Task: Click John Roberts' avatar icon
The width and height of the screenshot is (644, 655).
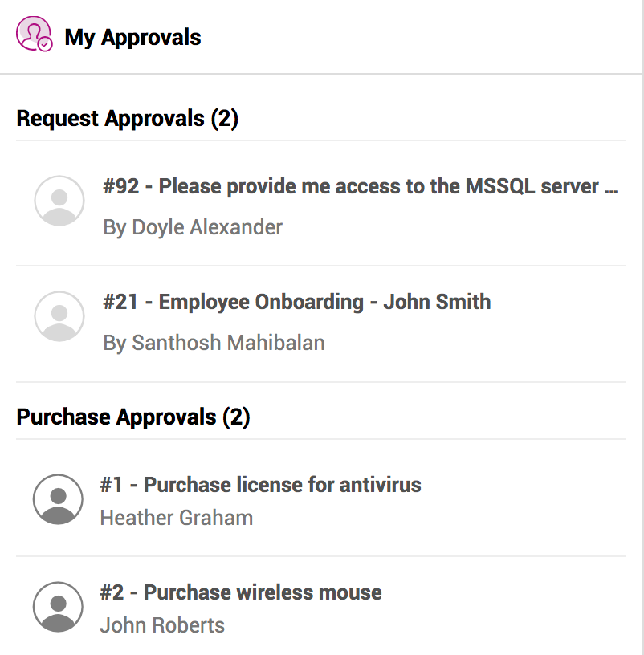Action: pos(58,607)
